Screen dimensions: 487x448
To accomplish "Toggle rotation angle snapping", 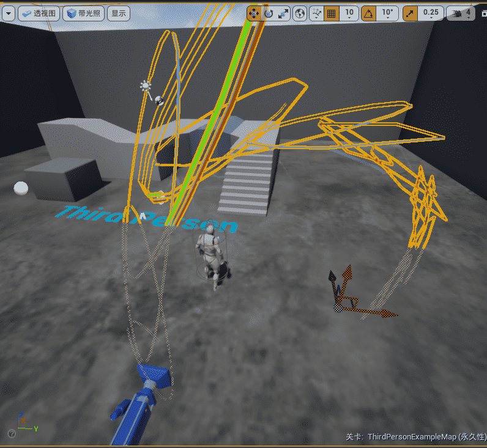I will (370, 13).
